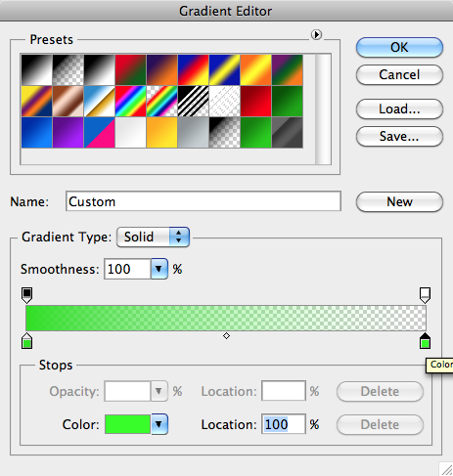453x476 pixels.
Task: Select the orange-to-yellow gradient preset in the third row
Action: tap(161, 132)
